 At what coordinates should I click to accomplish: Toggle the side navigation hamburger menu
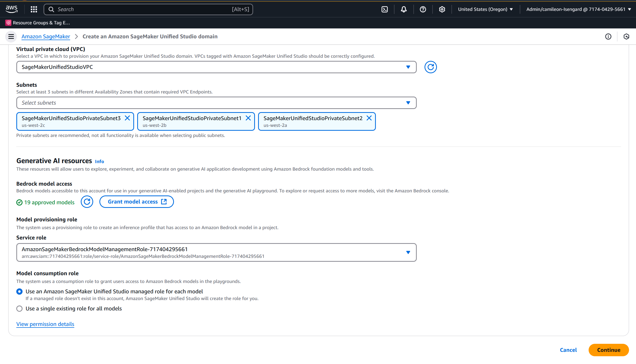(11, 37)
